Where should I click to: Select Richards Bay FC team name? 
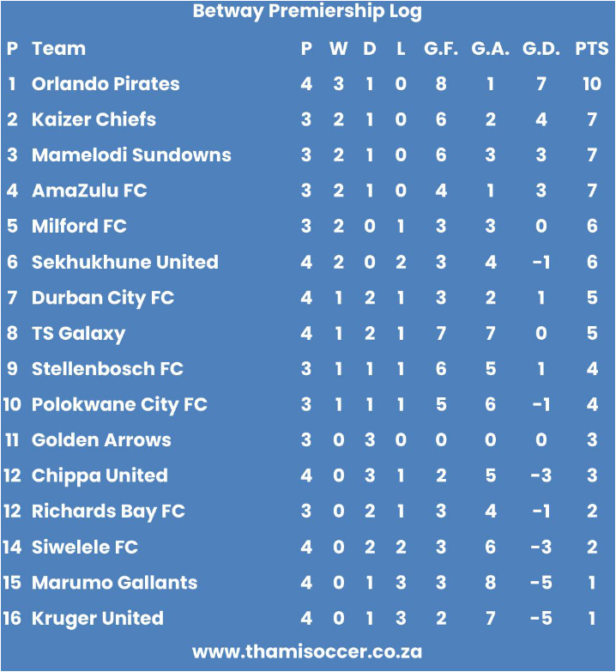point(108,512)
